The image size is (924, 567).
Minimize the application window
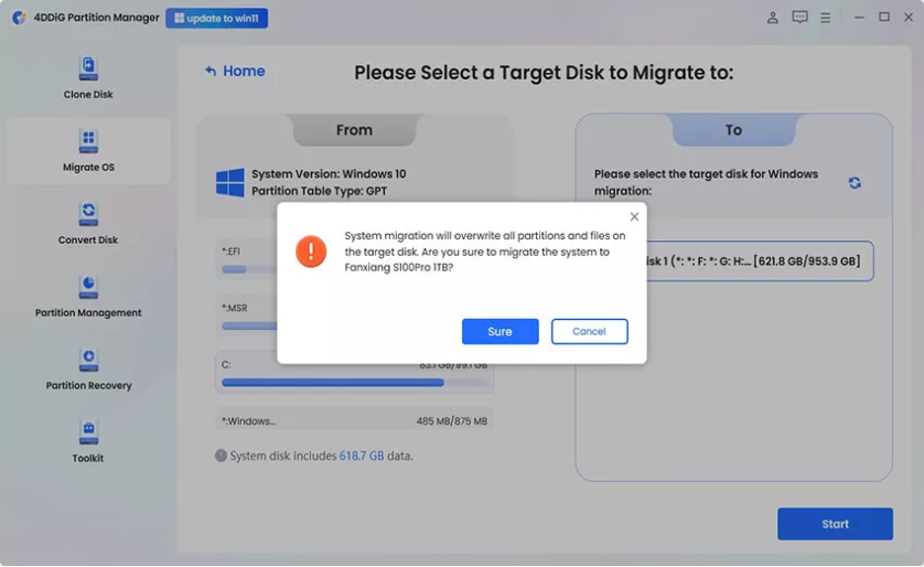point(859,18)
